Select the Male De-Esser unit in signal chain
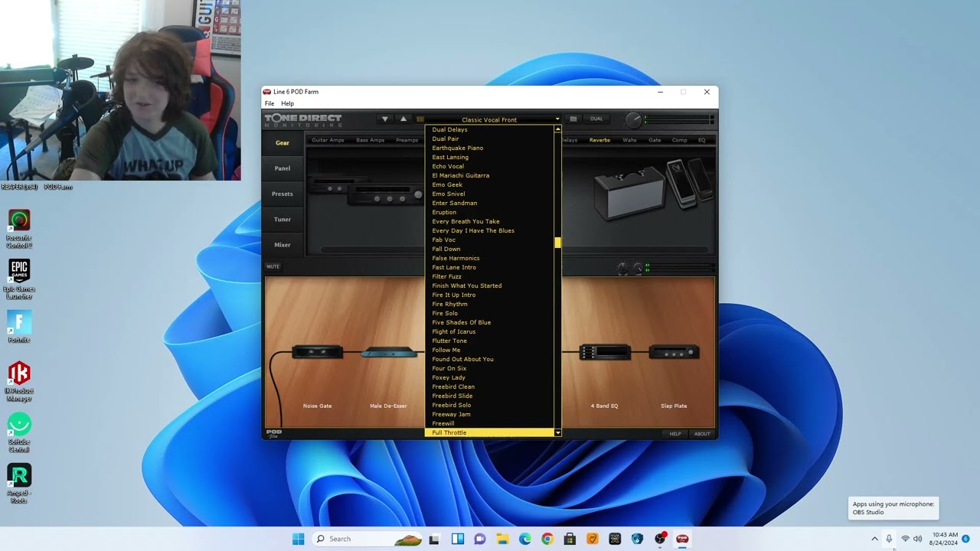 [x=389, y=353]
